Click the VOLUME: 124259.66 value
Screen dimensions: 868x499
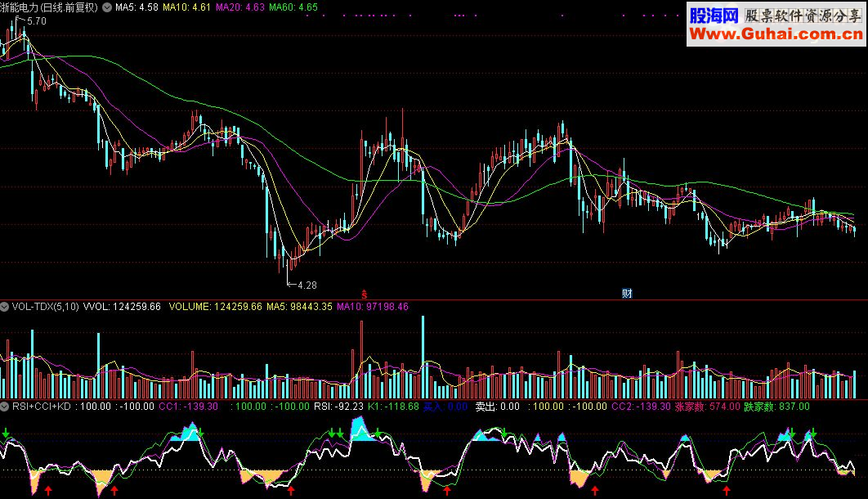click(215, 306)
